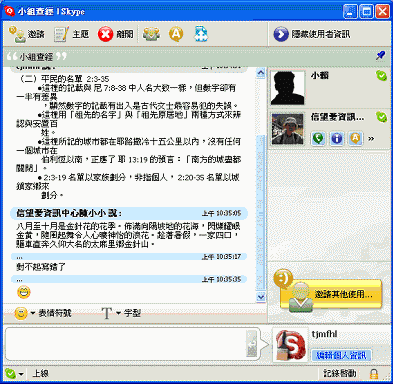Click the 邀請 invite toolbar button

(26, 34)
